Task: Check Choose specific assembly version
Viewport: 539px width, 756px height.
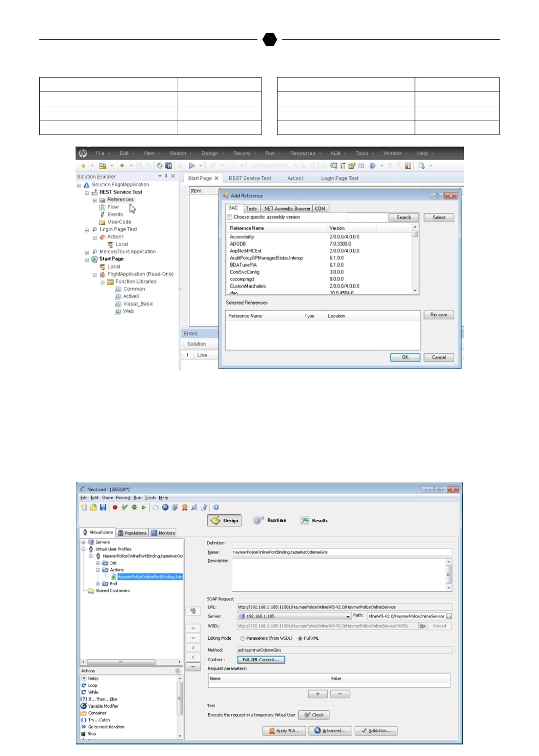Action: tap(230, 217)
